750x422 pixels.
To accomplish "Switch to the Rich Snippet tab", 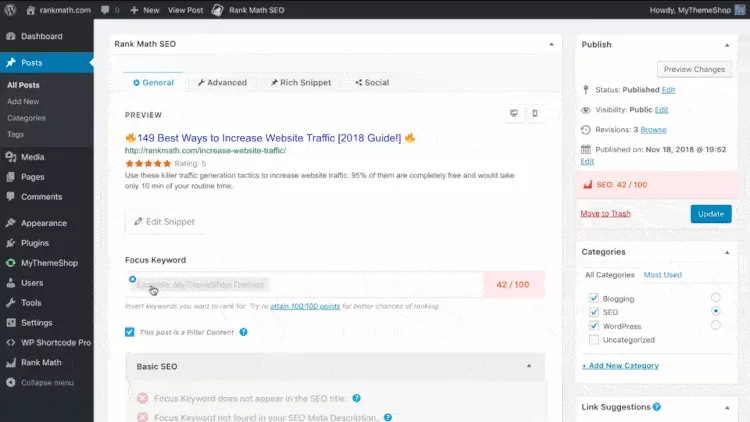I will [301, 82].
